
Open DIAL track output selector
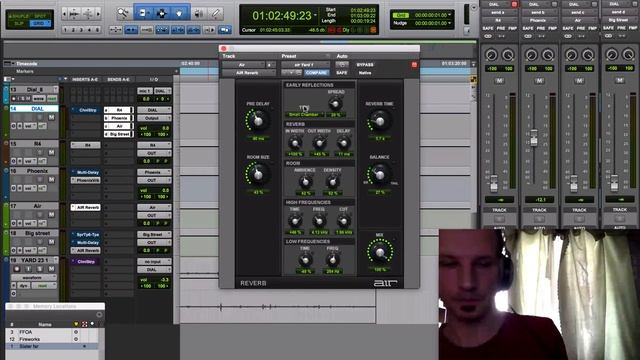[154, 118]
